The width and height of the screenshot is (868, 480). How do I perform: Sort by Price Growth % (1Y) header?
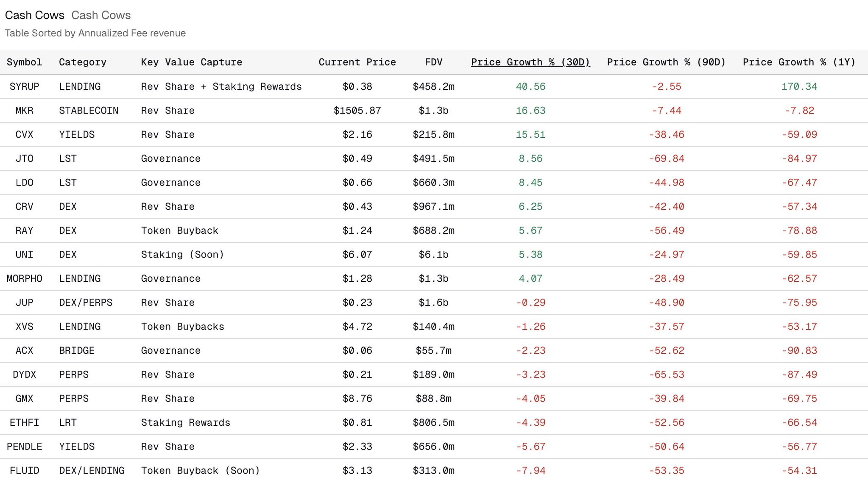[799, 62]
